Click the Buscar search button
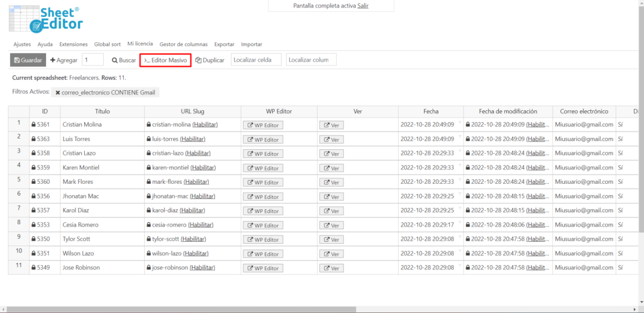Screen dimensions: 644x313 [x=123, y=60]
